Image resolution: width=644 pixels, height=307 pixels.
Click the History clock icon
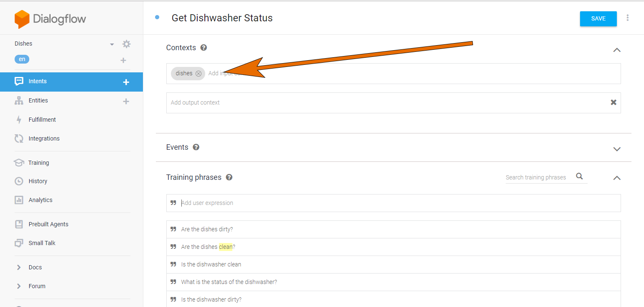(x=19, y=181)
